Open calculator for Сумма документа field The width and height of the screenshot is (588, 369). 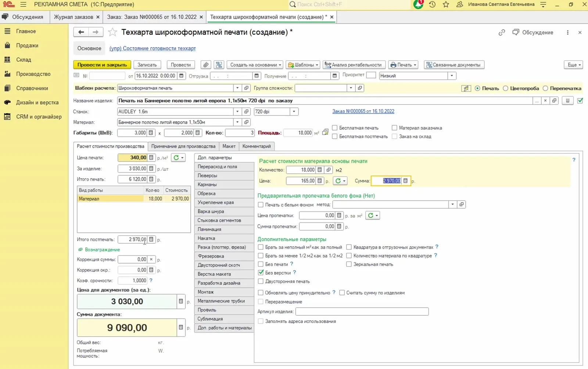[181, 327]
